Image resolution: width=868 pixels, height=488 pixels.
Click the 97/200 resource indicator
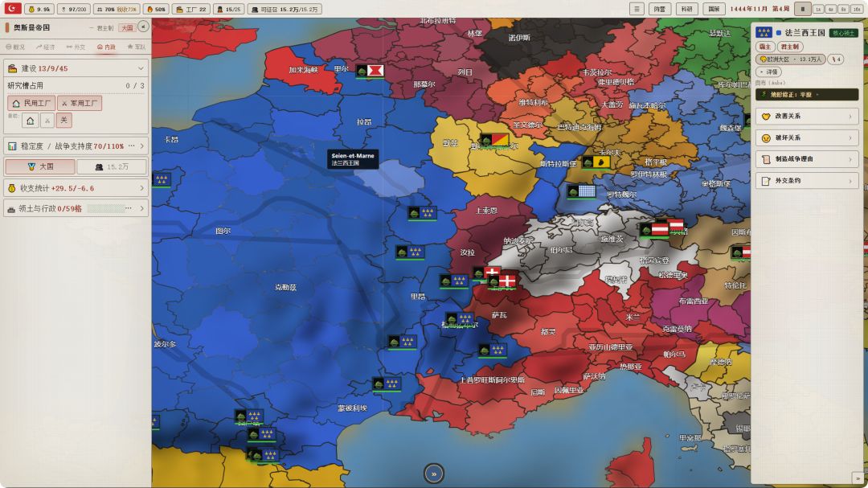point(74,9)
